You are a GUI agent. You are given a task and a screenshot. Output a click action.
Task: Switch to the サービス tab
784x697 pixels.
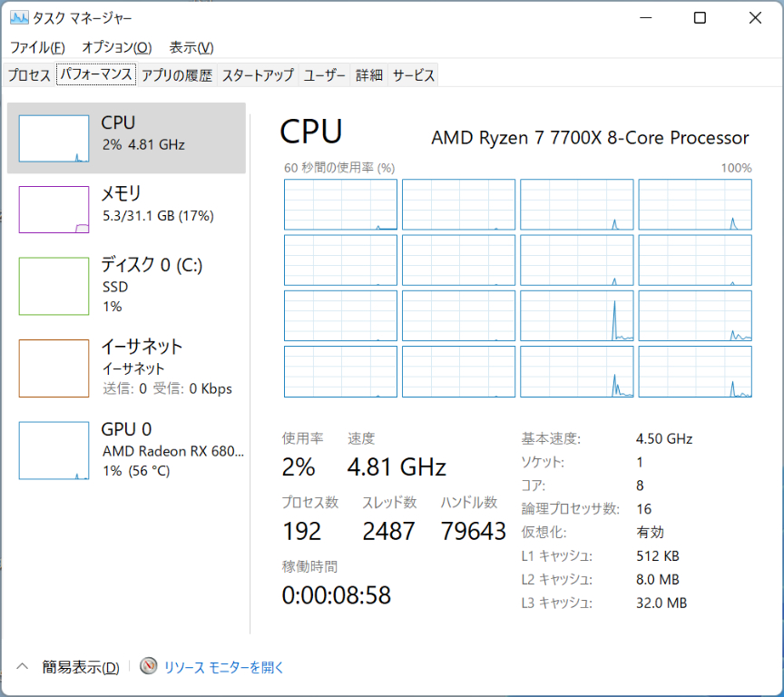pos(413,75)
